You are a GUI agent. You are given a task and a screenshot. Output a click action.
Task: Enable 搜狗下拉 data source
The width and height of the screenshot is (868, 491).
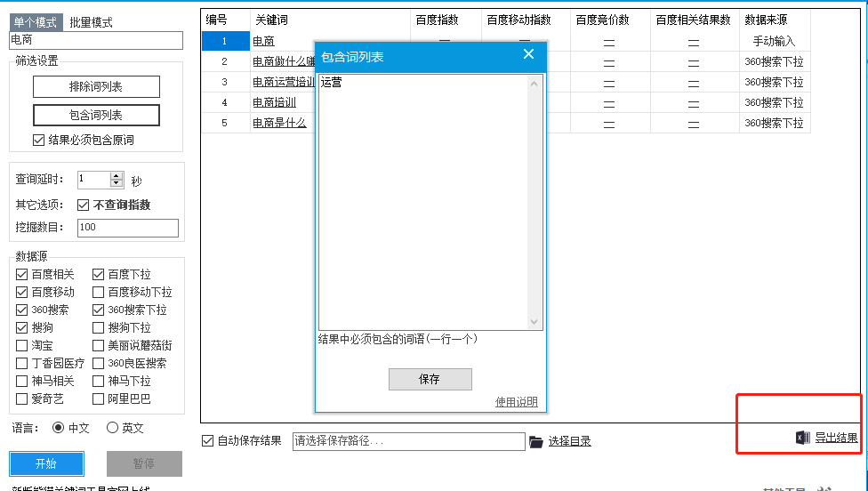point(98,327)
